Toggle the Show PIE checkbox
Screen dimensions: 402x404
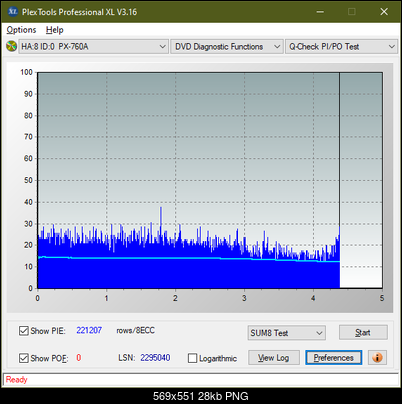24,331
